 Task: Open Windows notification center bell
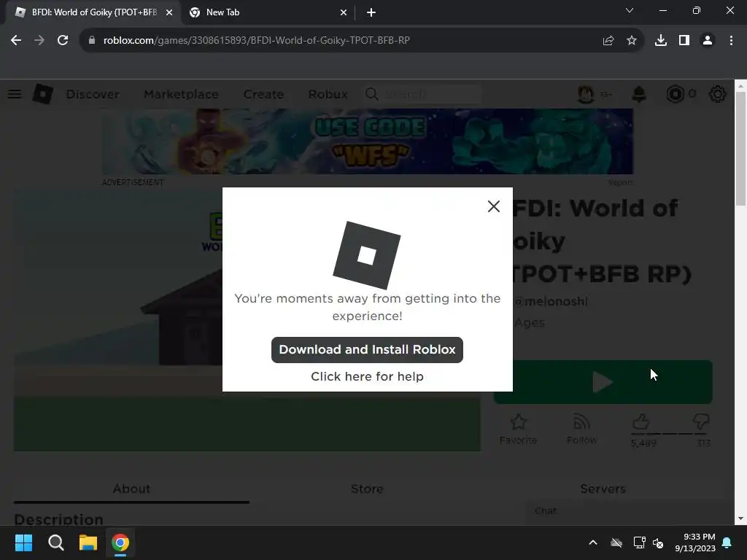click(x=727, y=542)
